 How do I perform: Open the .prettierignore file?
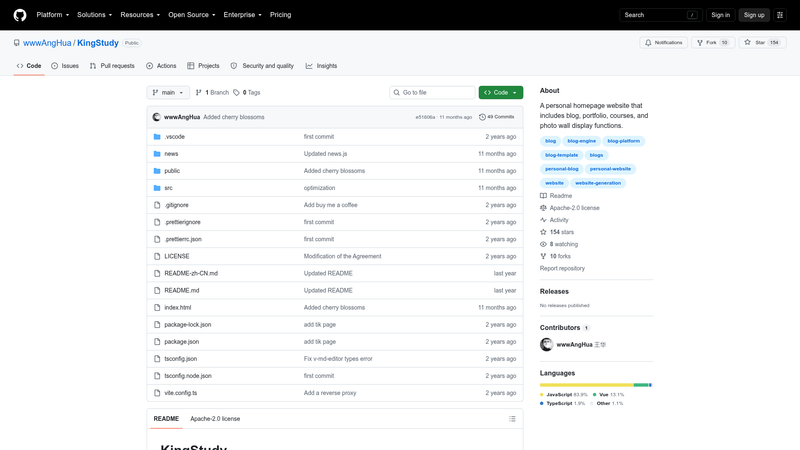pyautogui.click(x=182, y=222)
